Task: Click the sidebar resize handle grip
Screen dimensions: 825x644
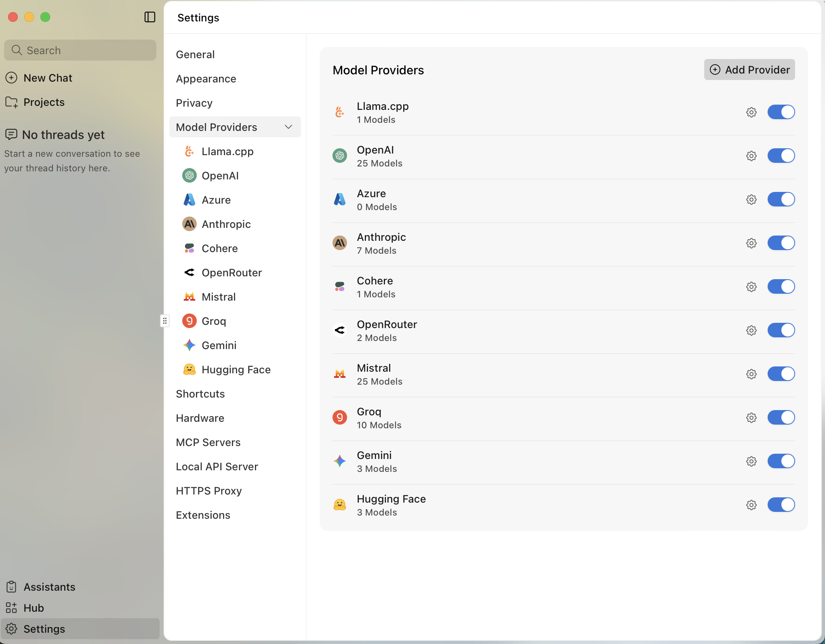Action: click(164, 321)
